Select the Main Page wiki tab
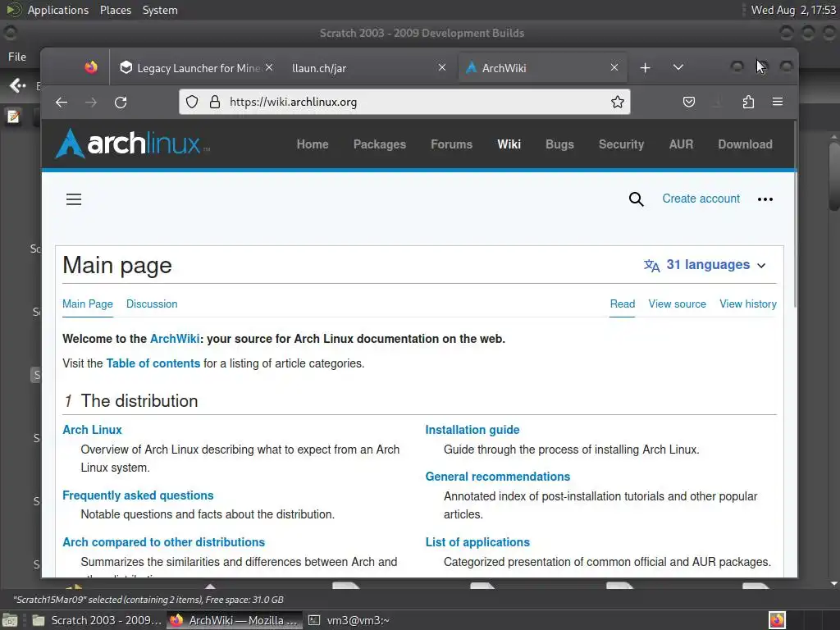Viewport: 840px width, 630px height. 87,304
